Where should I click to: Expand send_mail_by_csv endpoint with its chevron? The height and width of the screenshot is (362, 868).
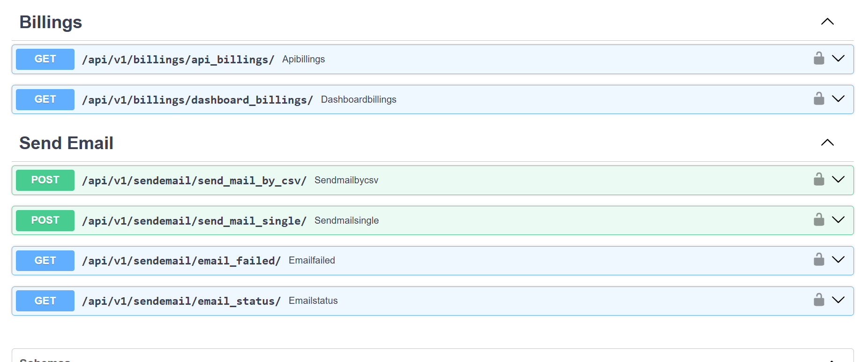[838, 180]
